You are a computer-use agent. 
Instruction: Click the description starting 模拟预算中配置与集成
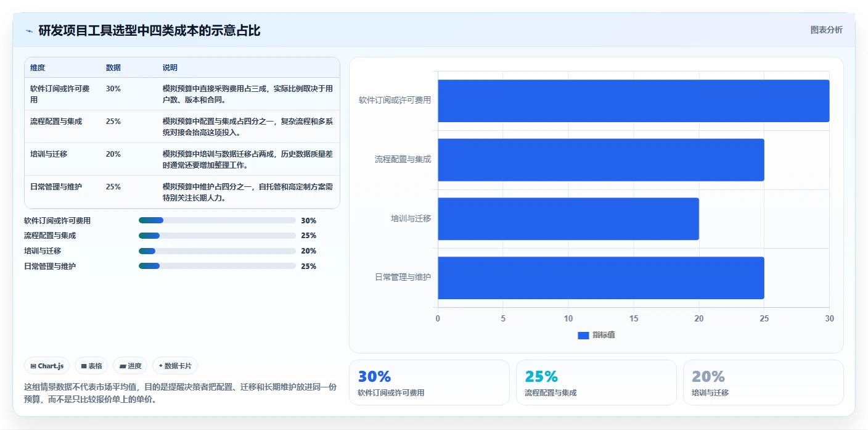248,126
